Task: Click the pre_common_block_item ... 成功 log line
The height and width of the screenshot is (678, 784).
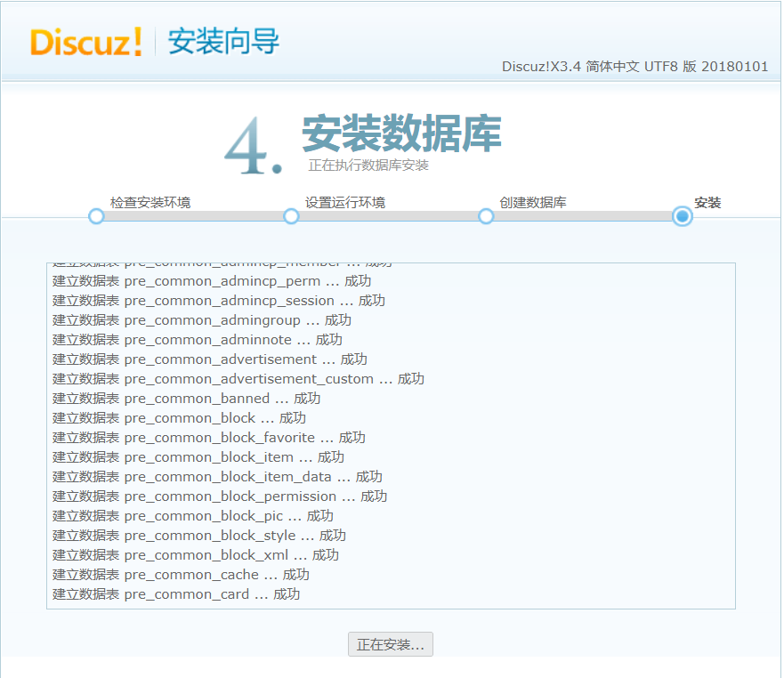Action: [198, 456]
